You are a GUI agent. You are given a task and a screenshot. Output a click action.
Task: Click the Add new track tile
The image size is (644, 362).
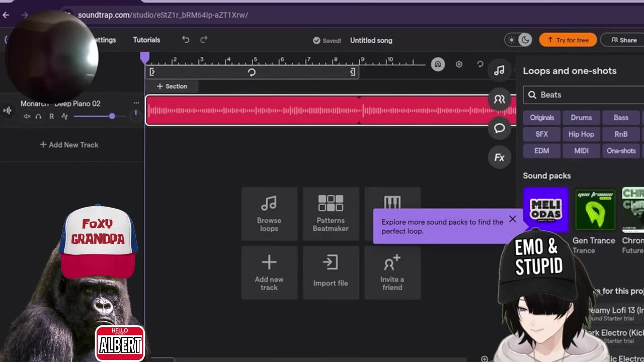coord(269,273)
